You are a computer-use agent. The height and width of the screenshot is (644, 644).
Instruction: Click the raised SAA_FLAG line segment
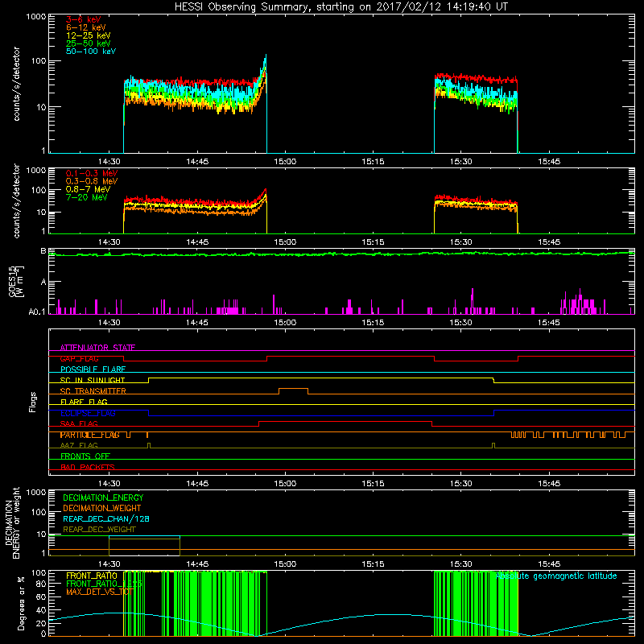tap(345, 421)
